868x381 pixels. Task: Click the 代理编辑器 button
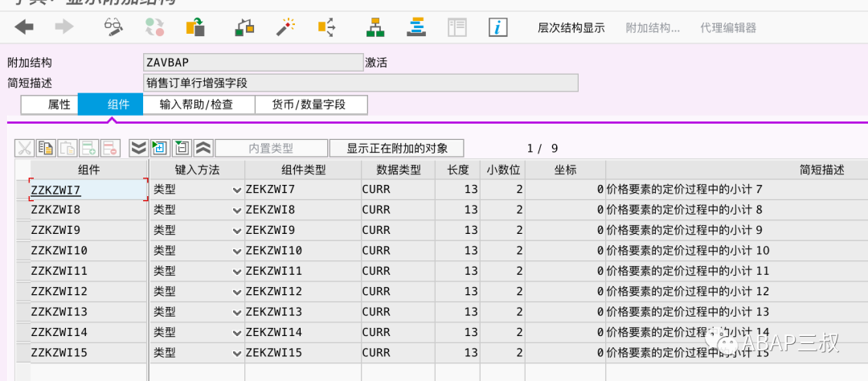click(x=728, y=27)
